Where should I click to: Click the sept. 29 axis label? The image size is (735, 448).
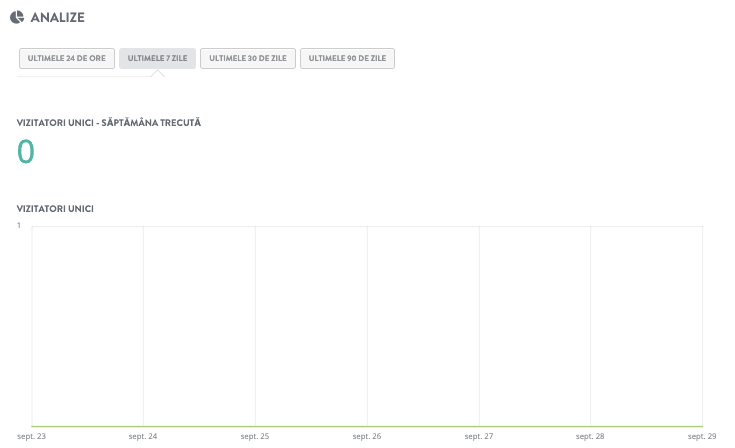(701, 437)
